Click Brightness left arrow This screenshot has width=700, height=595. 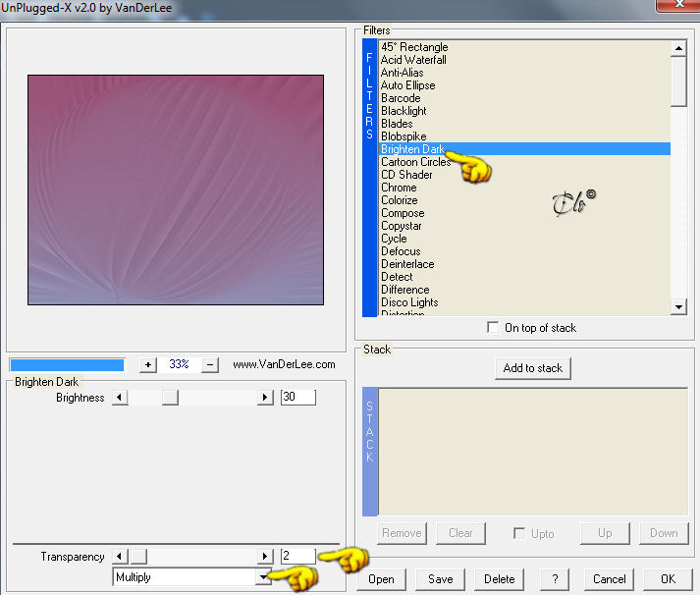[x=119, y=397]
